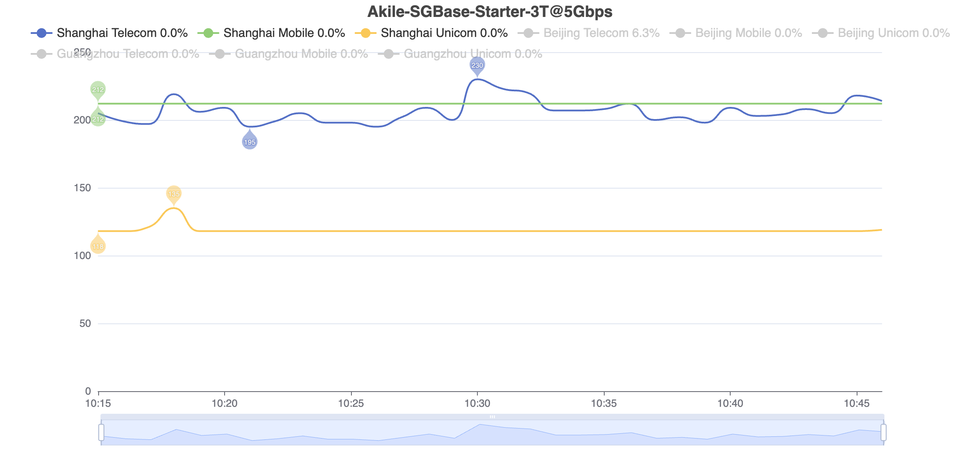Viewport: 980px width, 452px height.
Task: Hide the Shanghai Unicom series
Action: [431, 33]
